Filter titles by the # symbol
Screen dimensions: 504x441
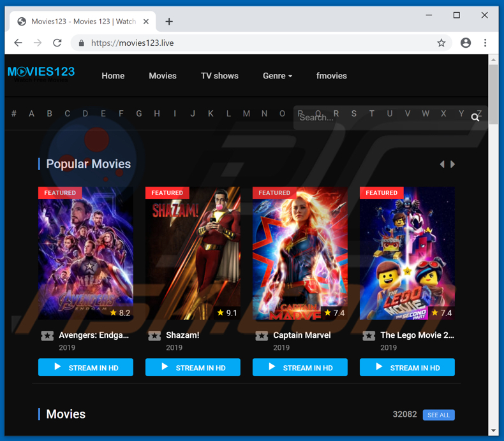click(14, 113)
